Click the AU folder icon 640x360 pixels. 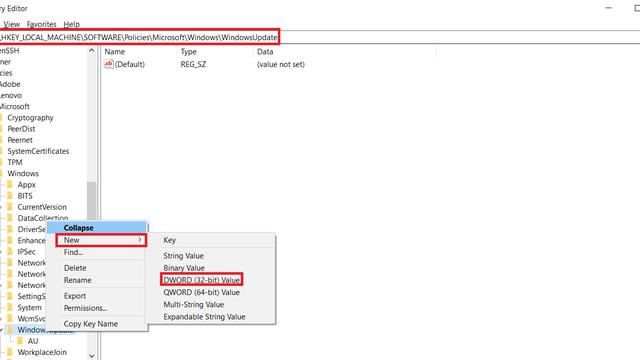20,341
